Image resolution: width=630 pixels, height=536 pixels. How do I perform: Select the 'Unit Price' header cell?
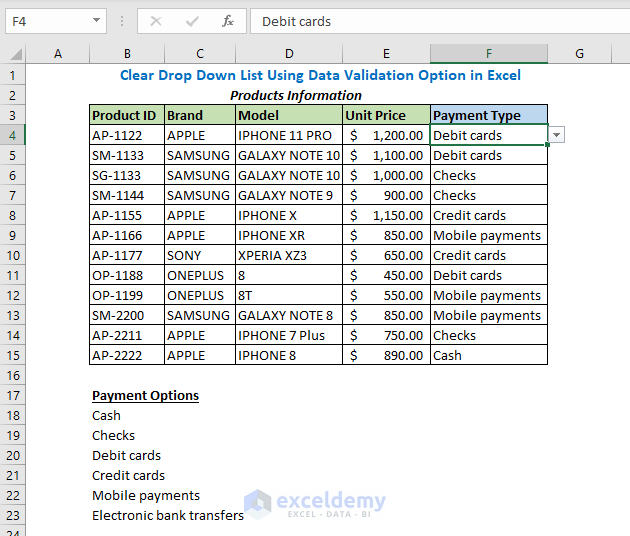coord(386,115)
